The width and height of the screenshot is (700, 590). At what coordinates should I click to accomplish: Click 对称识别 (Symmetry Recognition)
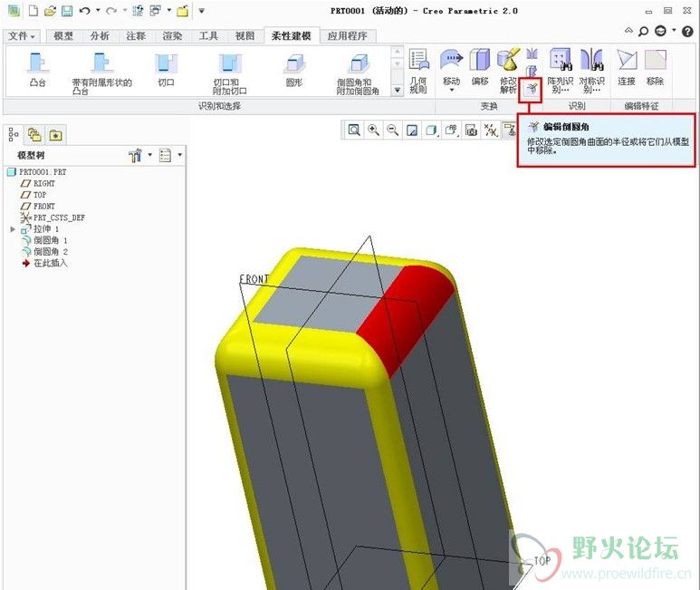click(x=591, y=72)
